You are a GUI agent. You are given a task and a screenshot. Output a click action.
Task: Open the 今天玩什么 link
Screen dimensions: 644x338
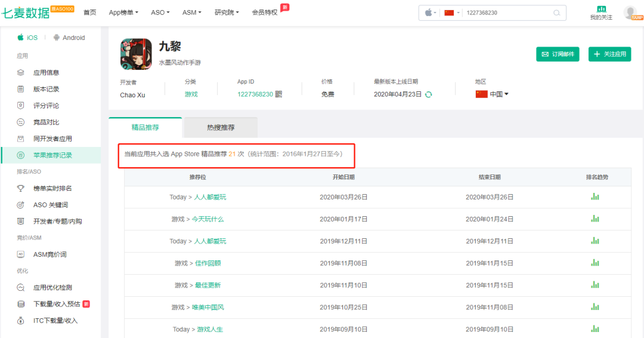coord(208,219)
